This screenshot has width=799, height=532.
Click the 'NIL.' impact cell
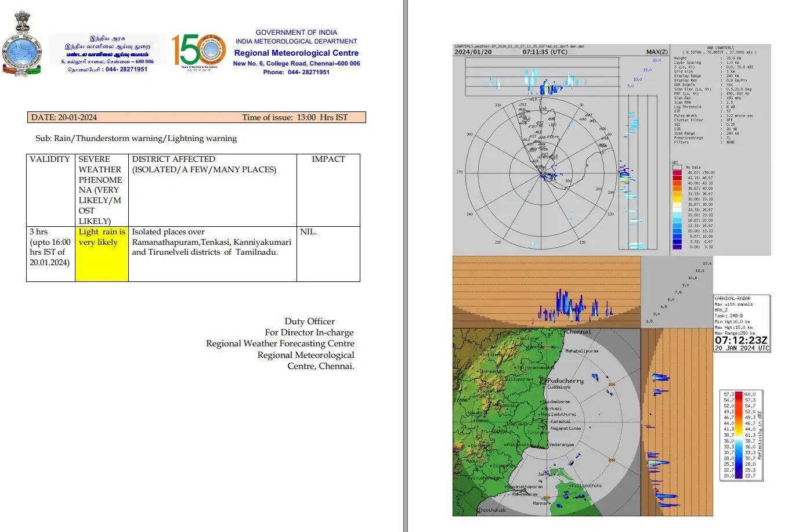pos(308,231)
